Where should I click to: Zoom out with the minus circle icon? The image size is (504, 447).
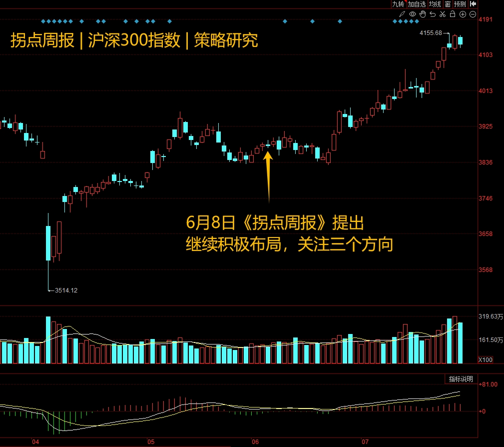click(x=473, y=14)
